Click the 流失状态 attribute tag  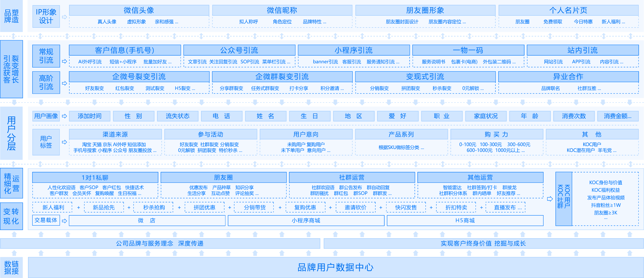point(178,116)
